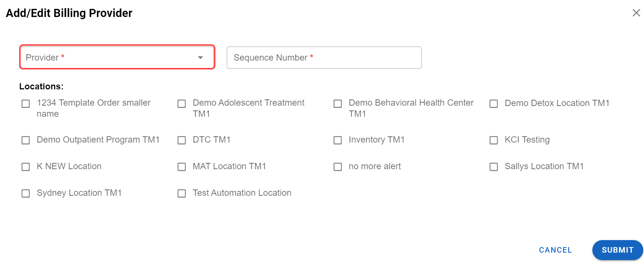Tick the Demo Adolescent Treatment TM1 checkbox
This screenshot has height=270, width=644.
(182, 104)
